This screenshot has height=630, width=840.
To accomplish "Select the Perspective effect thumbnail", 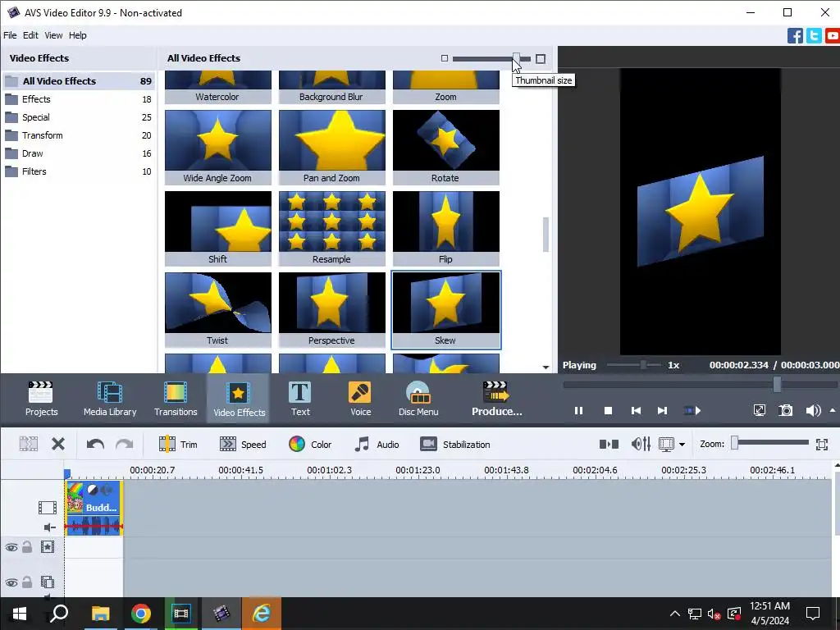I will pyautogui.click(x=332, y=309).
